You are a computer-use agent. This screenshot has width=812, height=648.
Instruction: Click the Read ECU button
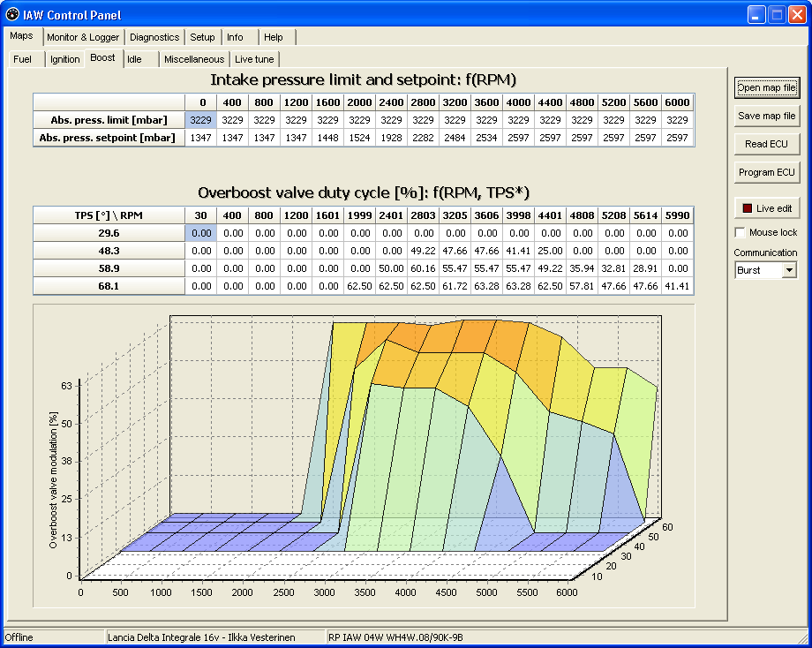click(x=767, y=144)
